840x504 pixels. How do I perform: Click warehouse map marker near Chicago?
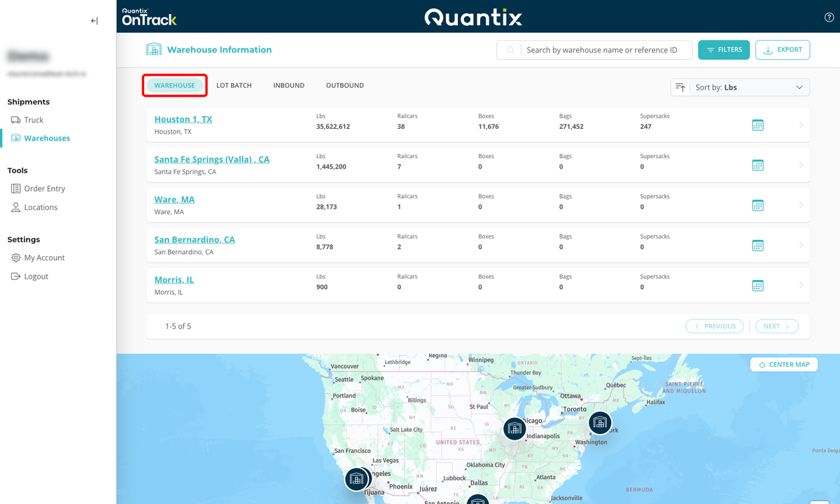click(x=514, y=429)
